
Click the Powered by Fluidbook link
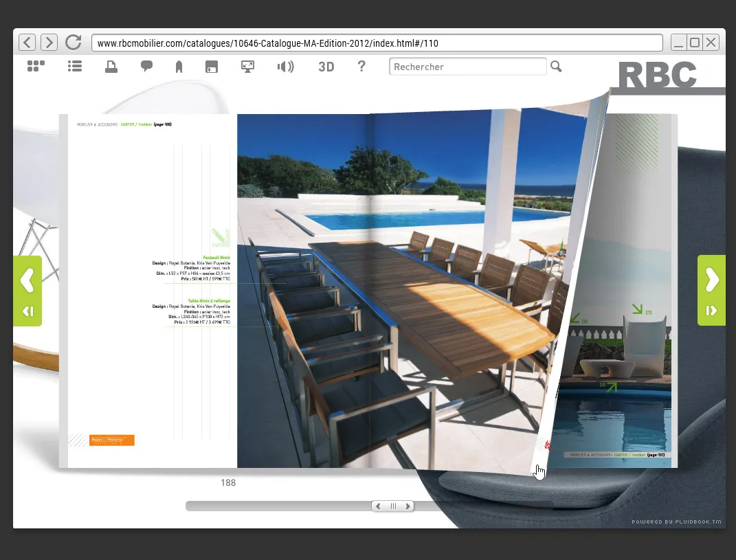coord(676,522)
